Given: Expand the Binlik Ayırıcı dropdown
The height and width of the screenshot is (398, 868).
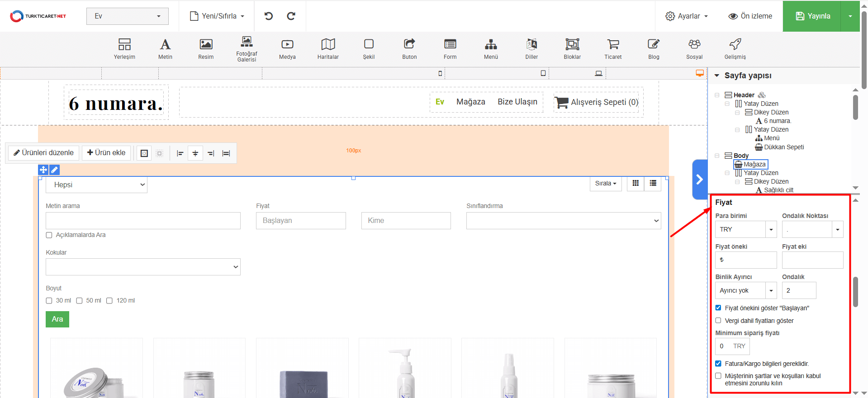Looking at the screenshot, I should [x=745, y=291].
